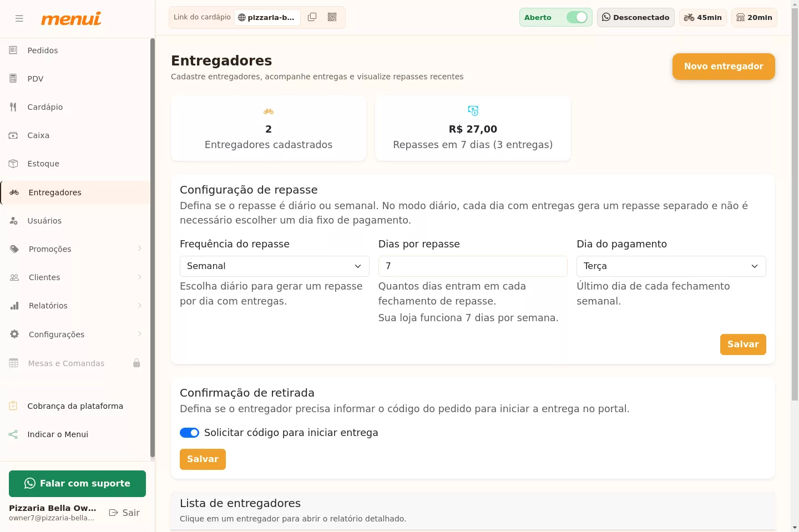
Task: Toggle the Aberto store status switch
Action: coord(577,17)
